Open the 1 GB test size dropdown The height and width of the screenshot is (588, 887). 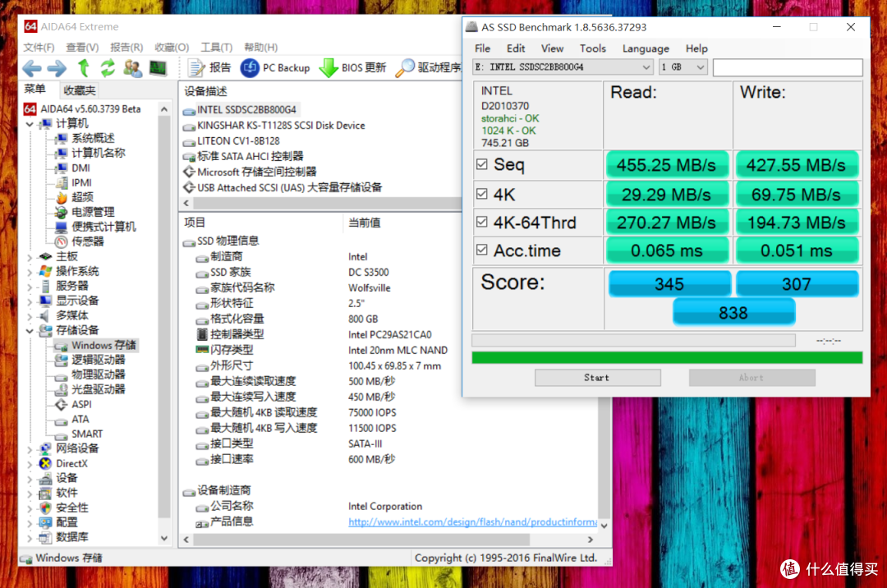pyautogui.click(x=682, y=67)
